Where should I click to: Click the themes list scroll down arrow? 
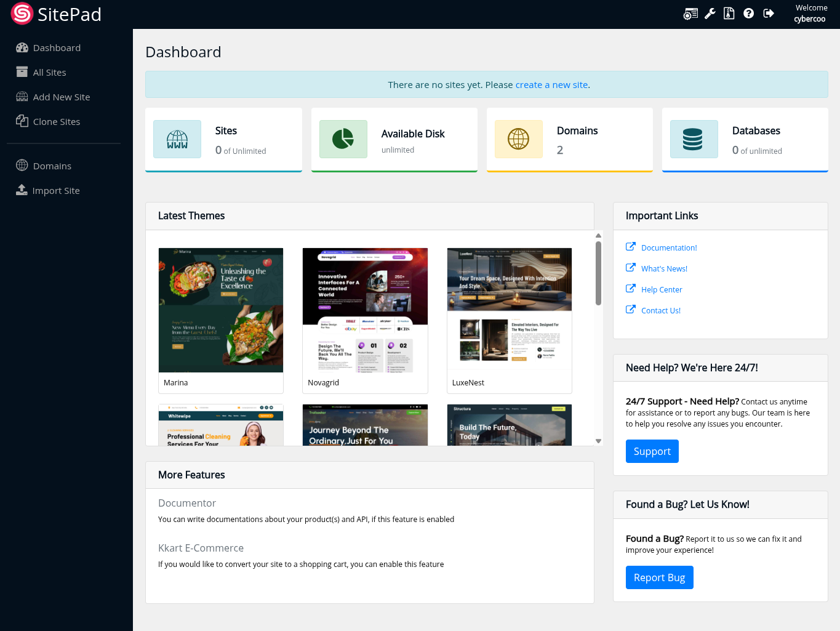[598, 441]
